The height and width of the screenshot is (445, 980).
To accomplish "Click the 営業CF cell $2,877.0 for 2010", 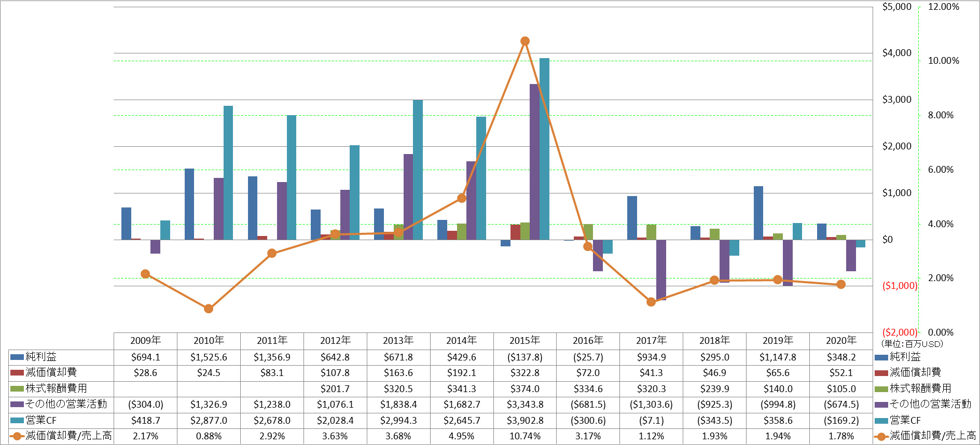I will pyautogui.click(x=209, y=421).
